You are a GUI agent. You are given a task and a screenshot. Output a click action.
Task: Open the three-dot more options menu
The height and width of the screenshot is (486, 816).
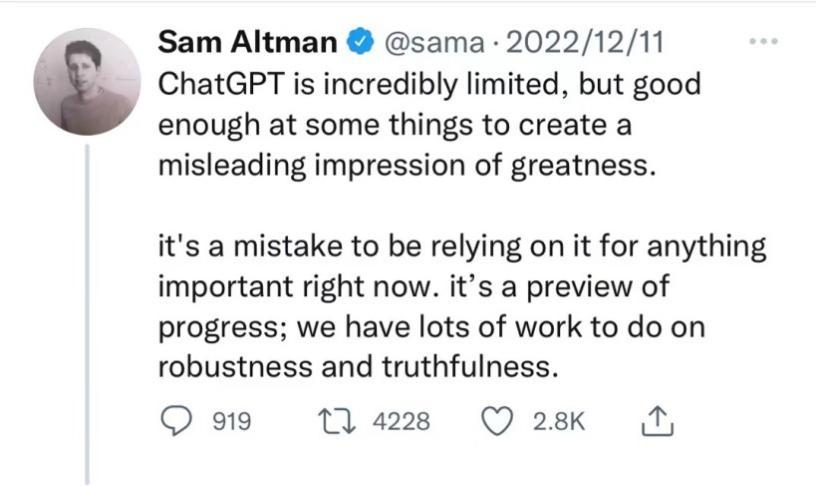coord(765,43)
